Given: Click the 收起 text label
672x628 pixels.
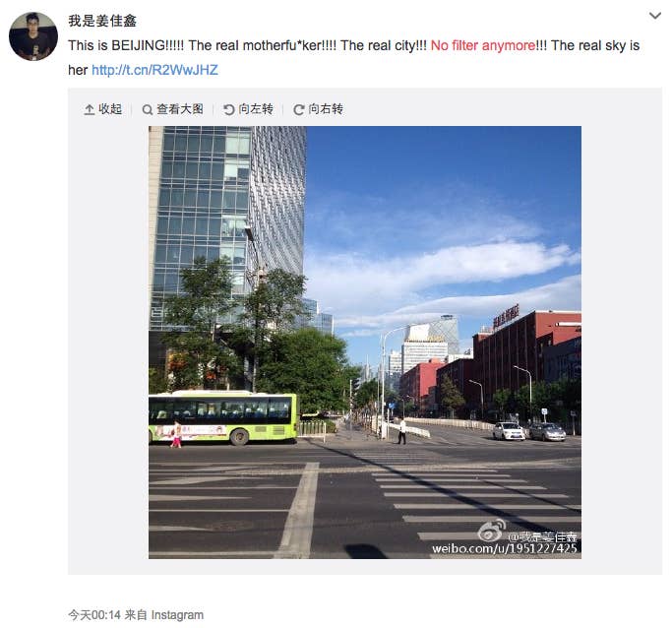Looking at the screenshot, I should (110, 109).
